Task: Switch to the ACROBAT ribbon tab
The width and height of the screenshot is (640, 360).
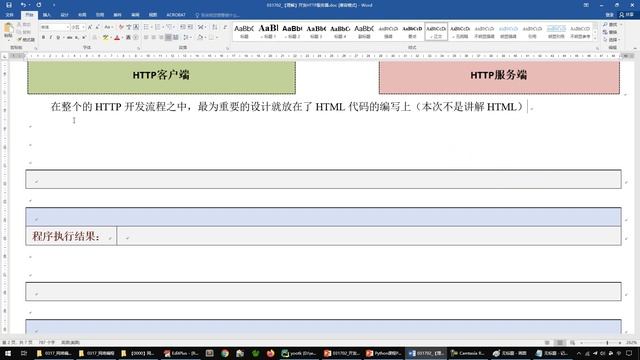Action: pos(176,15)
